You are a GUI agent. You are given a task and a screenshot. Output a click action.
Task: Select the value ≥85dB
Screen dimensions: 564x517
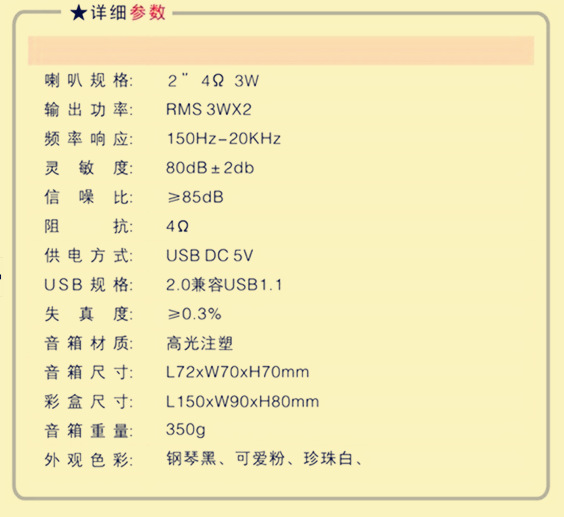click(x=195, y=197)
